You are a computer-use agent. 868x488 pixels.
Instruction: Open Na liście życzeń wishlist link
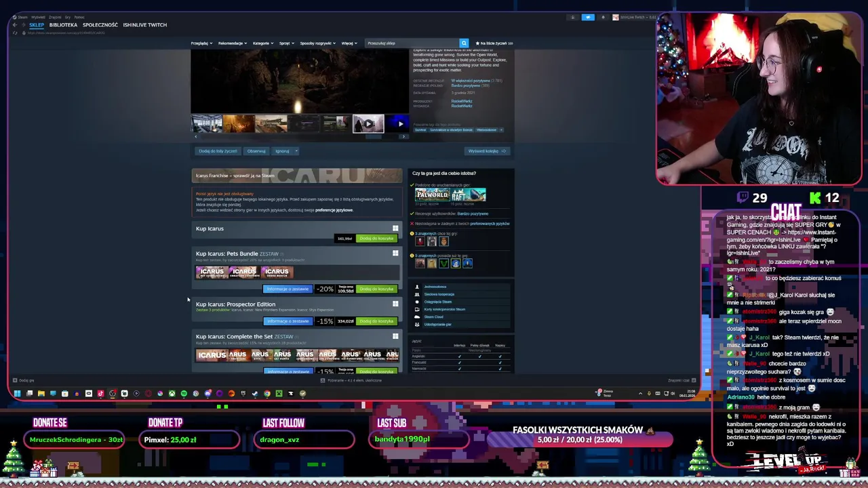(x=494, y=43)
